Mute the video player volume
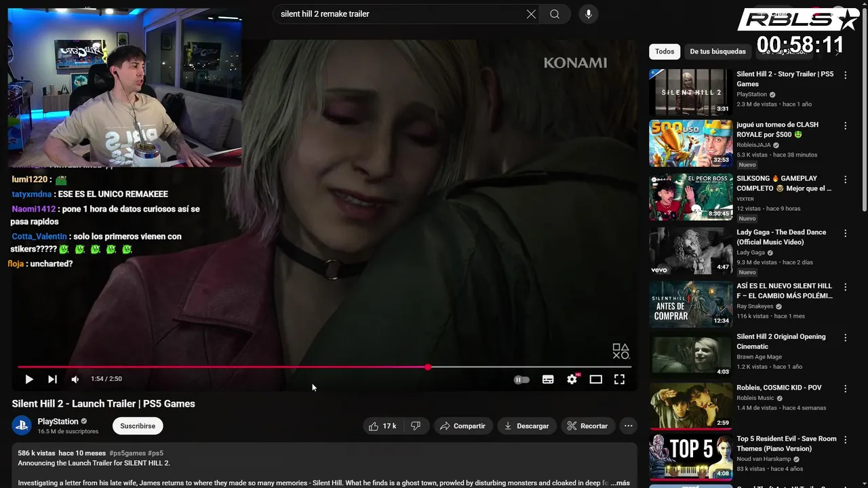The image size is (868, 488). click(x=75, y=380)
